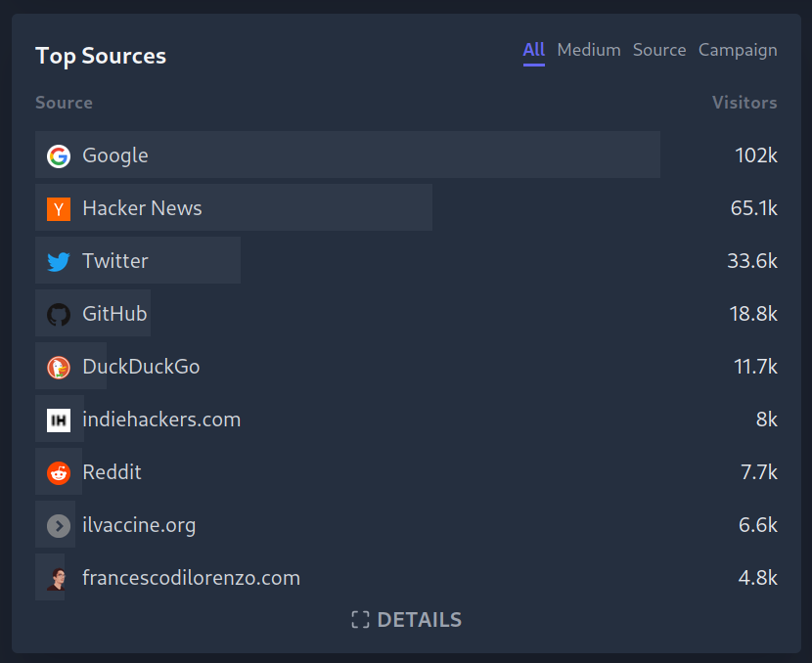Click the 33.6k visitors value
The width and height of the screenshot is (812, 663).
(752, 261)
